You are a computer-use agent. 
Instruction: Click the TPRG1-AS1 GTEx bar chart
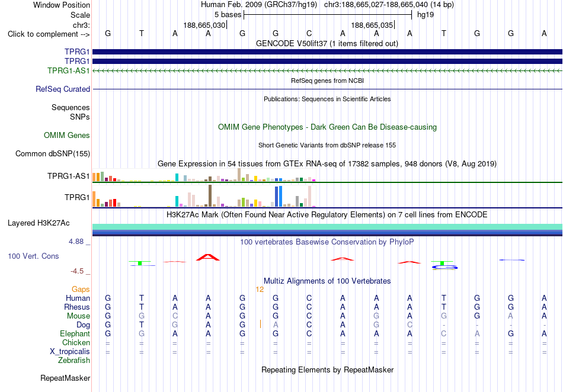coord(204,175)
